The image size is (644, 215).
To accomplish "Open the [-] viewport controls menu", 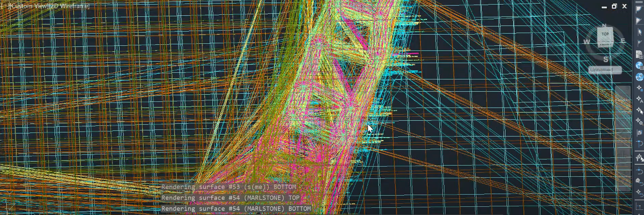I will click(x=4, y=6).
